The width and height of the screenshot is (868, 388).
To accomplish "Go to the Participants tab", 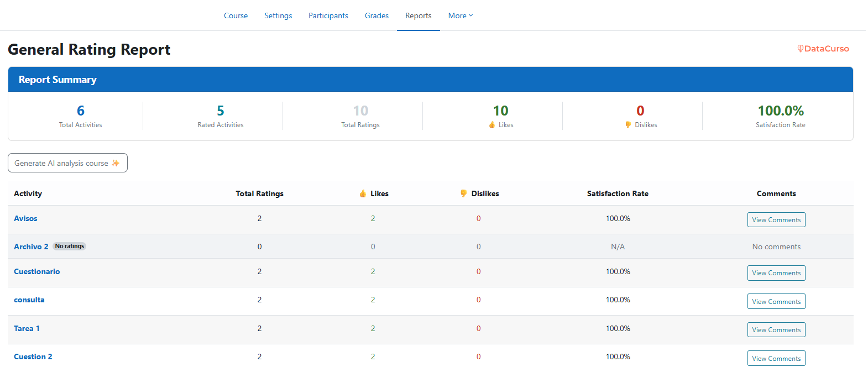I will tap(328, 15).
